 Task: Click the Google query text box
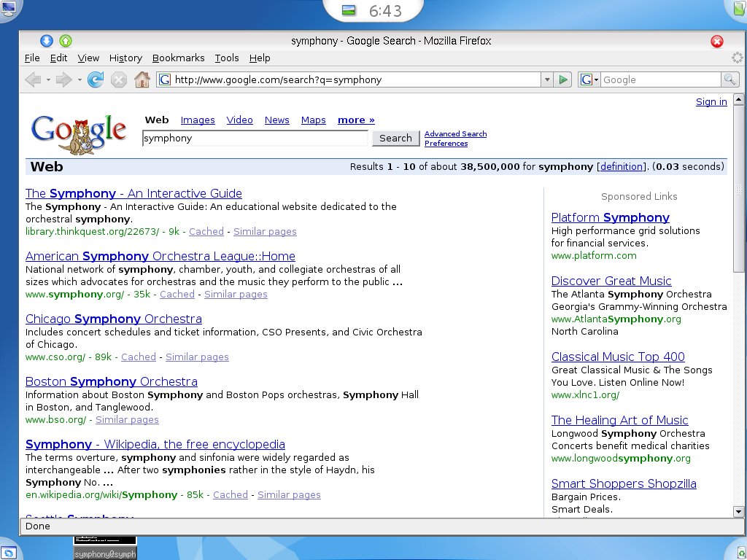pyautogui.click(x=255, y=139)
